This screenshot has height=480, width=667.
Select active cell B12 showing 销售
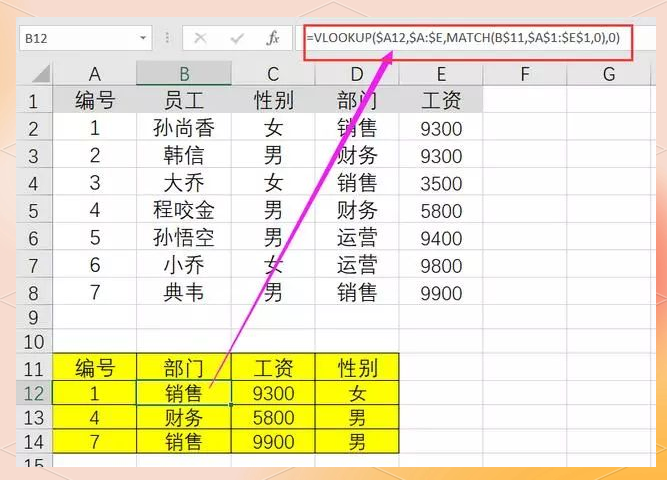click(x=184, y=393)
